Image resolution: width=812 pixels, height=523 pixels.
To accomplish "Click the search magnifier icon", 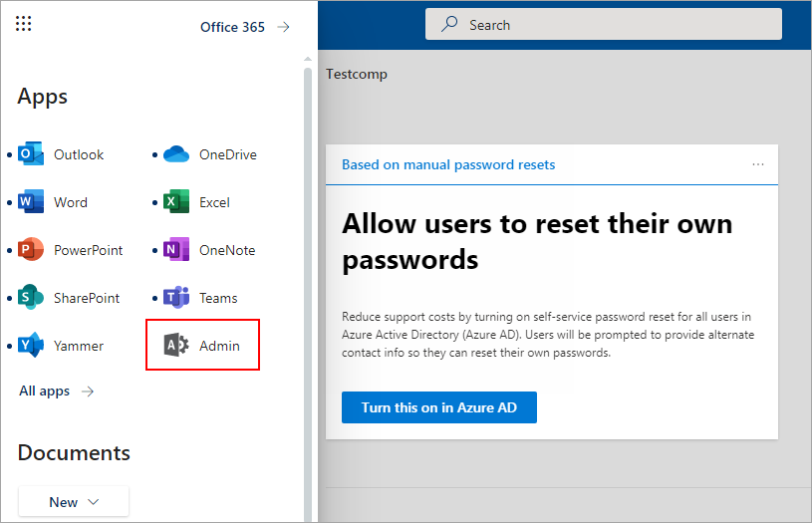I will coord(449,25).
